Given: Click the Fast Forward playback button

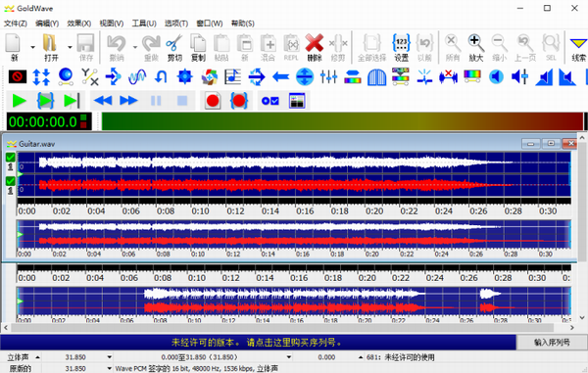Looking at the screenshot, I should [128, 101].
